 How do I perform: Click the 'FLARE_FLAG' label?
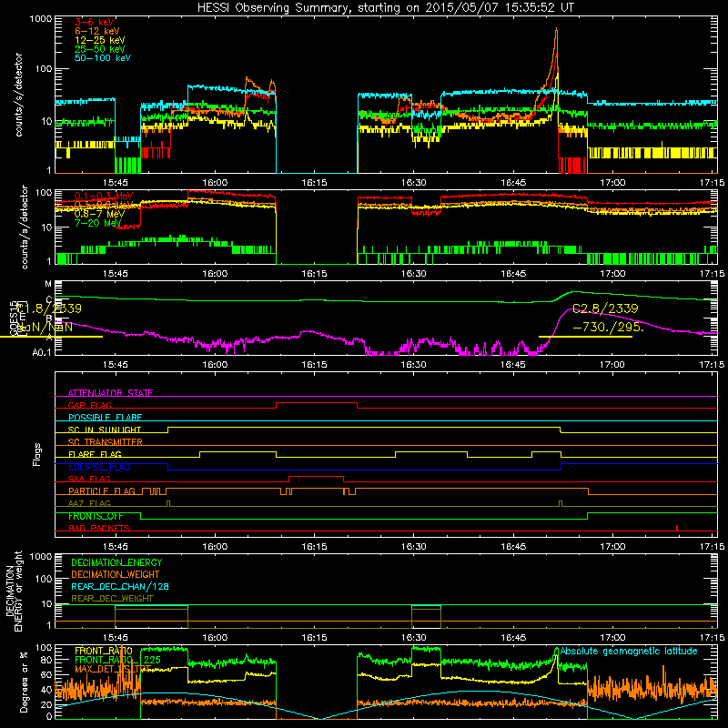point(95,454)
